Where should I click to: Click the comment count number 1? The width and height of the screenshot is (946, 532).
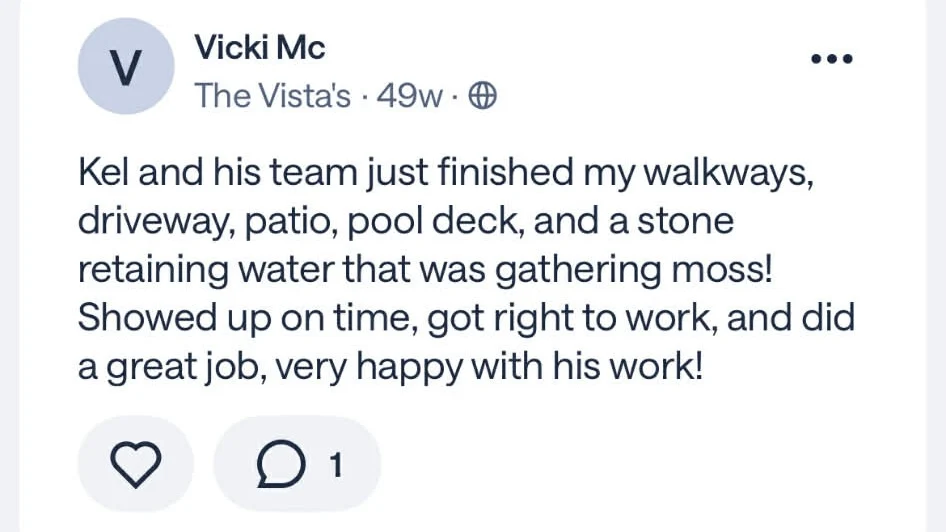tap(336, 464)
